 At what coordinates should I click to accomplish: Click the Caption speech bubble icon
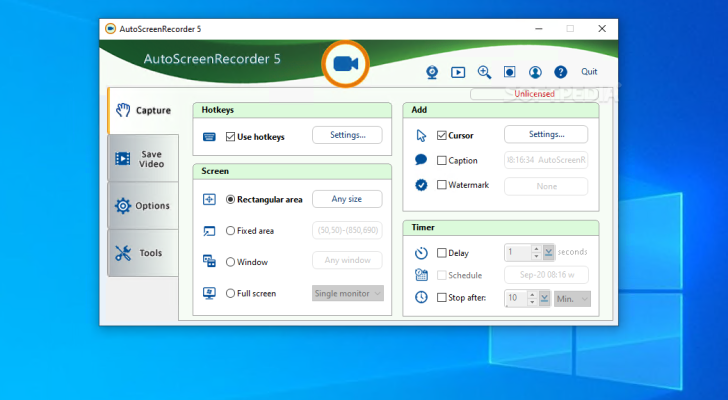pyautogui.click(x=421, y=160)
